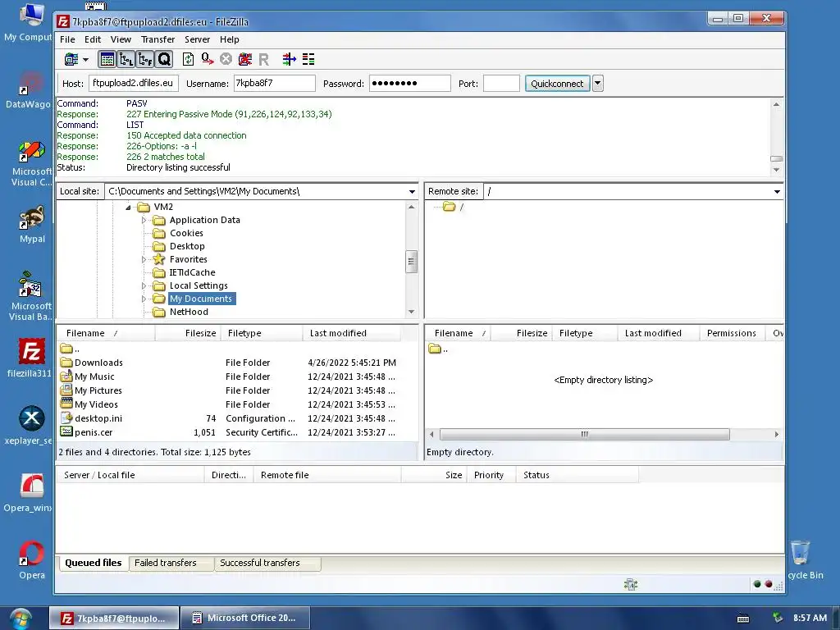The width and height of the screenshot is (840, 630).
Task: Select My Videos folder icon
Action: [66, 404]
